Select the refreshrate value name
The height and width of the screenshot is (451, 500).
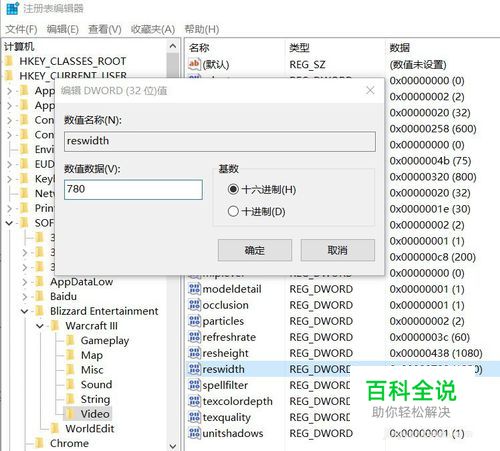pyautogui.click(x=229, y=337)
